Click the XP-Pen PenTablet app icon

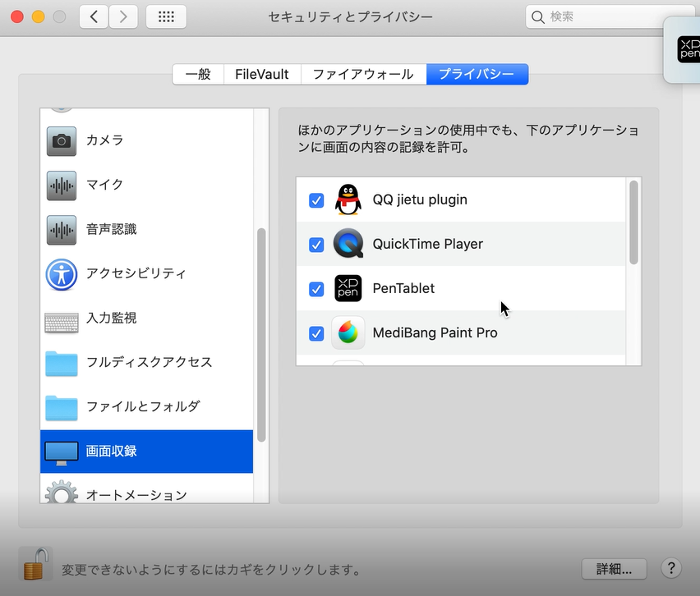(348, 288)
